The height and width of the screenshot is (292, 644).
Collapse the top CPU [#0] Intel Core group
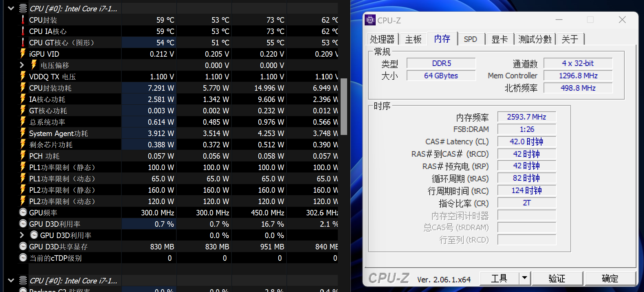[11, 9]
